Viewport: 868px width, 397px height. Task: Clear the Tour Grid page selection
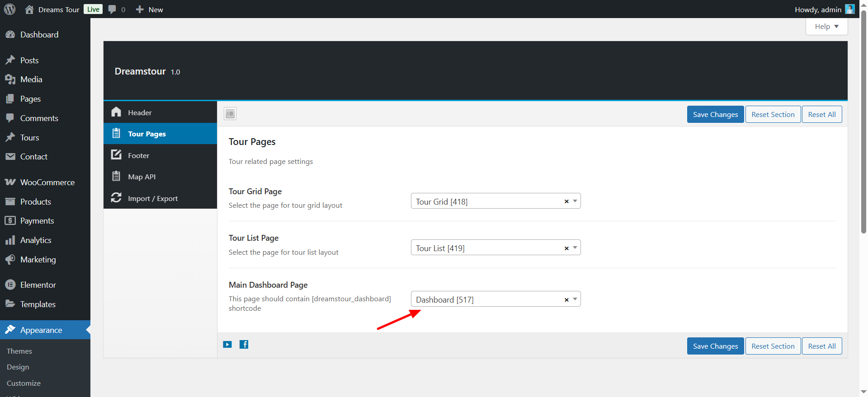[x=566, y=201]
